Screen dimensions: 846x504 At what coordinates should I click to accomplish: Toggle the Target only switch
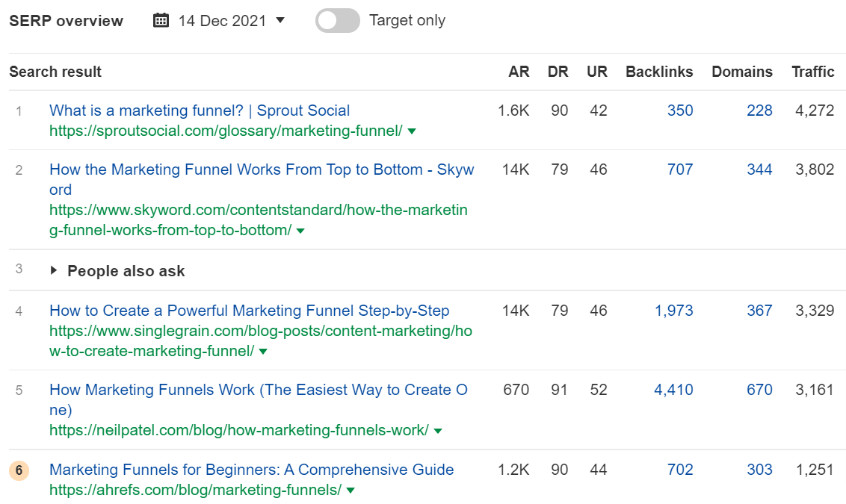pyautogui.click(x=337, y=20)
